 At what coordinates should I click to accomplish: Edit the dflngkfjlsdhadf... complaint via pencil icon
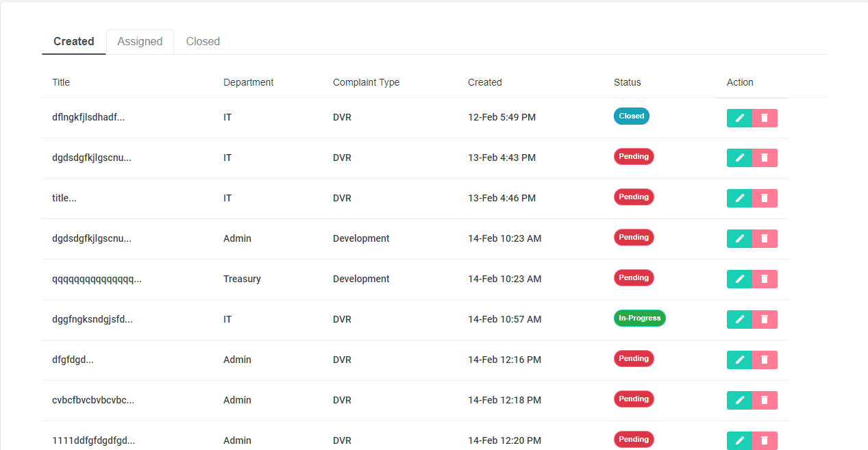tap(739, 118)
